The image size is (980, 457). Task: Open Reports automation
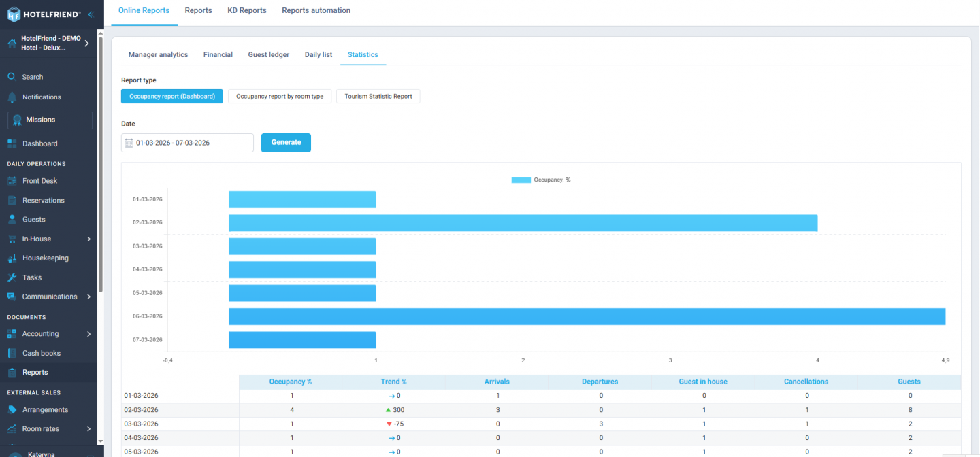pos(316,10)
